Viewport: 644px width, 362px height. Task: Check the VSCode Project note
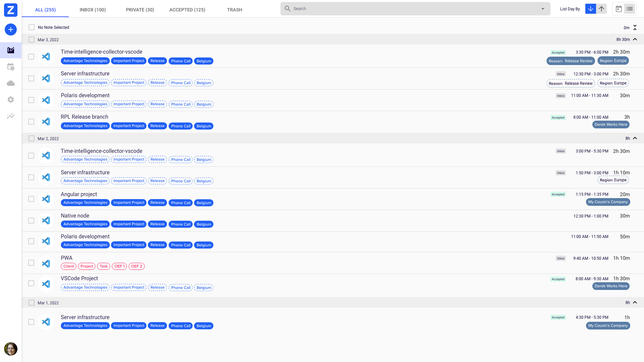(31, 283)
